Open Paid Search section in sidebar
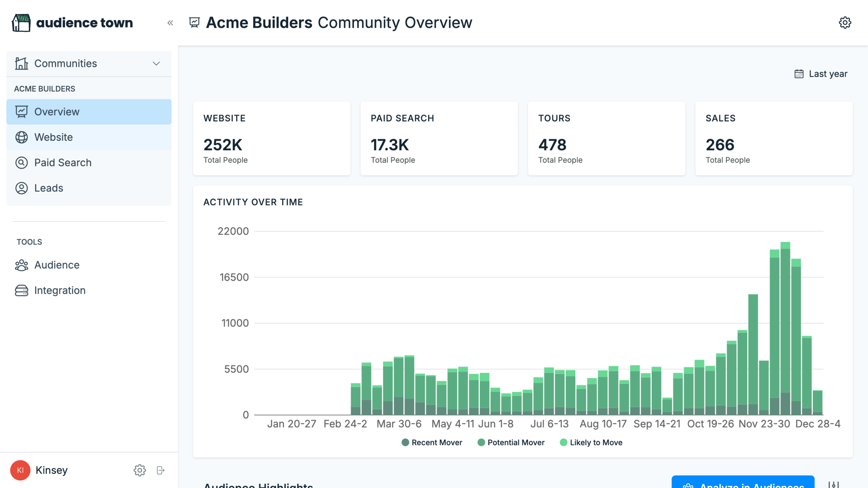868x488 pixels. (x=63, y=163)
